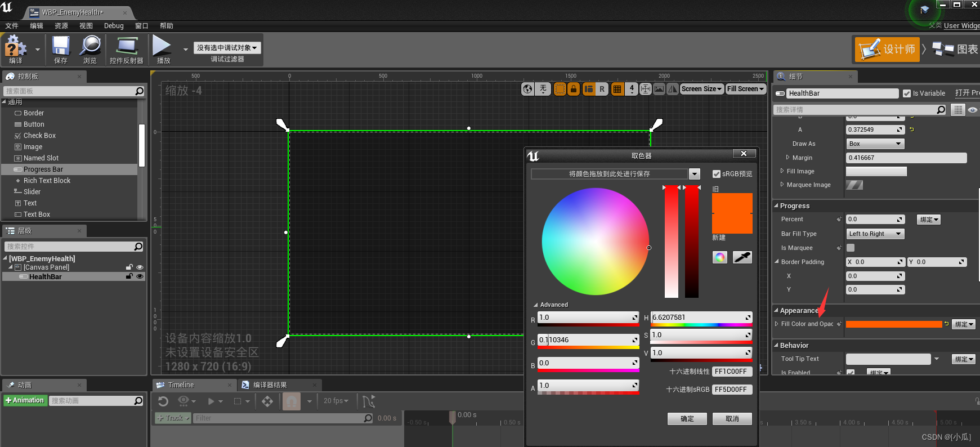Toggle the layout transform mode icon
Screen dimensions: 980x447
point(589,89)
